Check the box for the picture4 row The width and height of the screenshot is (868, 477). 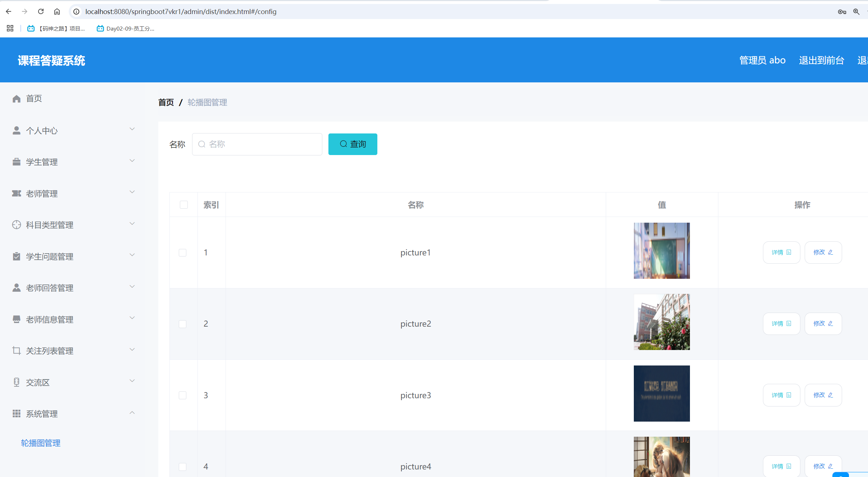(x=183, y=467)
